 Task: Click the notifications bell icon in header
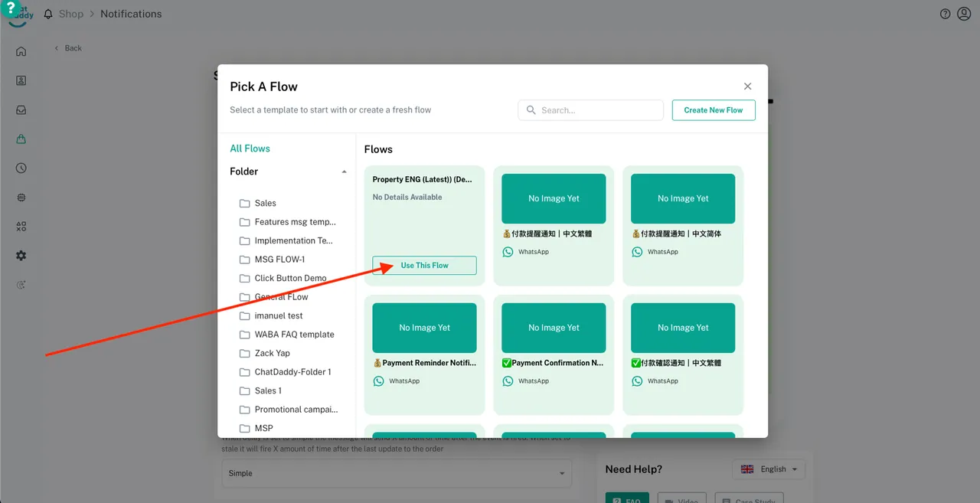coord(48,14)
